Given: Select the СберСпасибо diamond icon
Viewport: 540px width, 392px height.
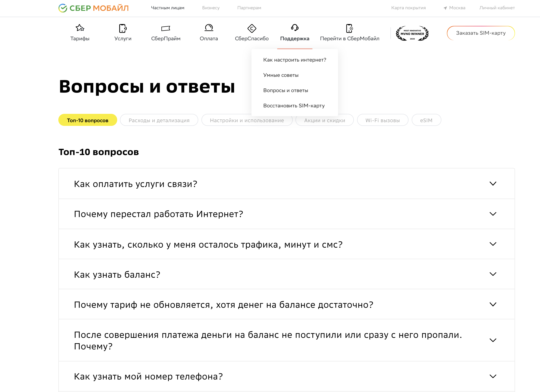Looking at the screenshot, I should point(252,28).
